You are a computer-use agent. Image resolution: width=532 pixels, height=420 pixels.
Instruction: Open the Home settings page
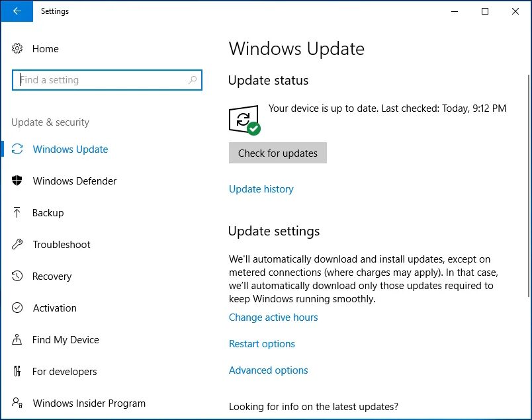point(45,48)
